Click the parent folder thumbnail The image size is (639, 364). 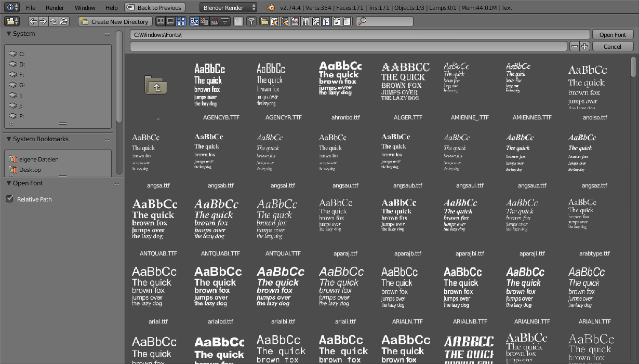coord(156,85)
